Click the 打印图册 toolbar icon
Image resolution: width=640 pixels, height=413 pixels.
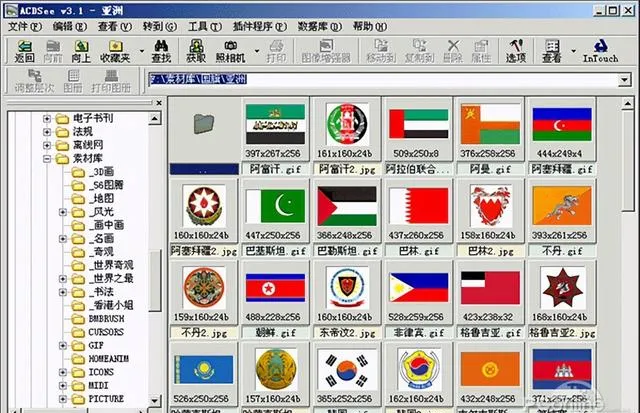[111, 81]
